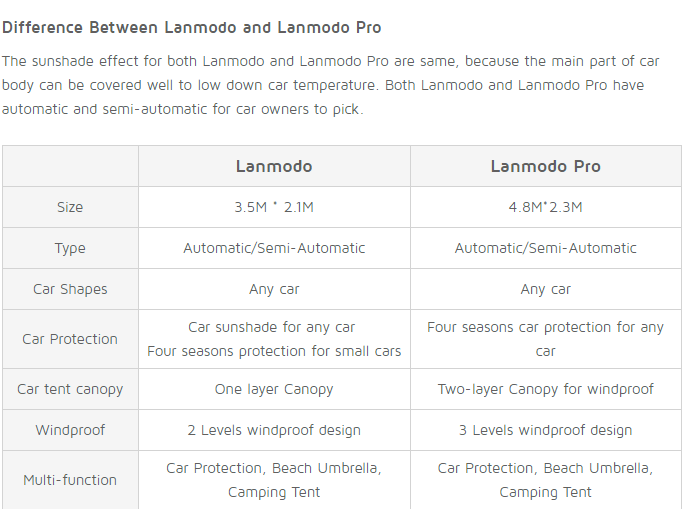The image size is (687, 509).
Task: Click the "Difference Between Lanmodo and Lanmodo Pro" heading
Action: [x=192, y=27]
